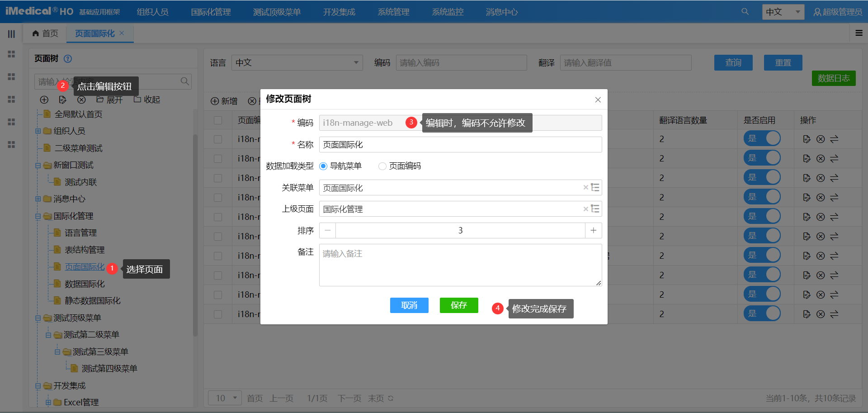Click the help icon beside 页面树 title

coord(68,59)
